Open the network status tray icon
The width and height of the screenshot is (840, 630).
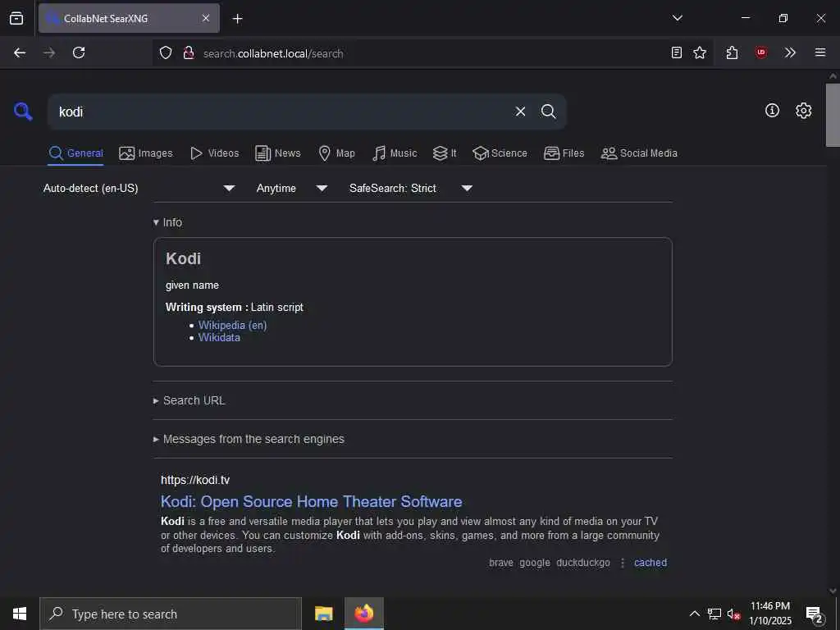pyautogui.click(x=714, y=614)
